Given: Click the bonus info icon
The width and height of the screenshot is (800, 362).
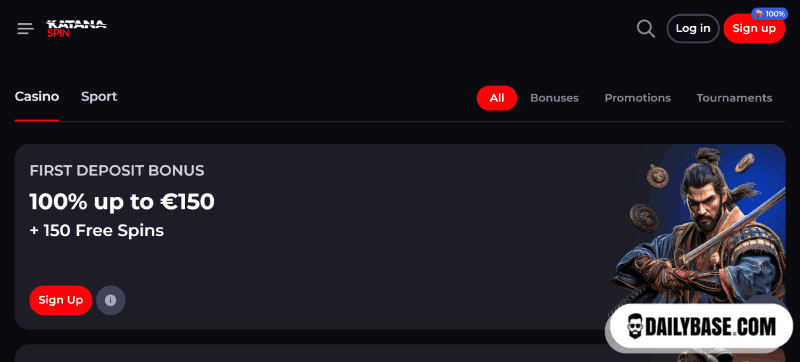Looking at the screenshot, I should pyautogui.click(x=111, y=300).
